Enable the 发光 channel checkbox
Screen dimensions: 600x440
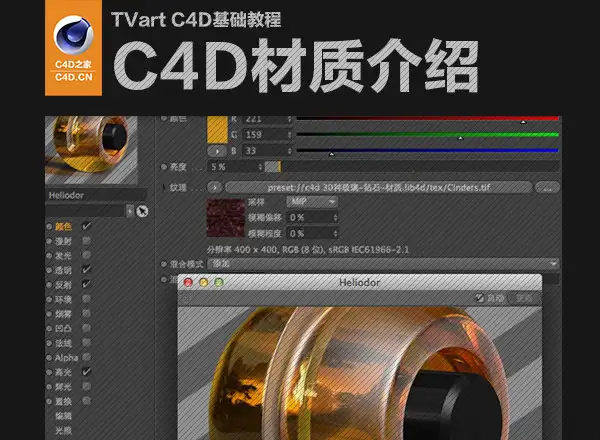coord(86,255)
